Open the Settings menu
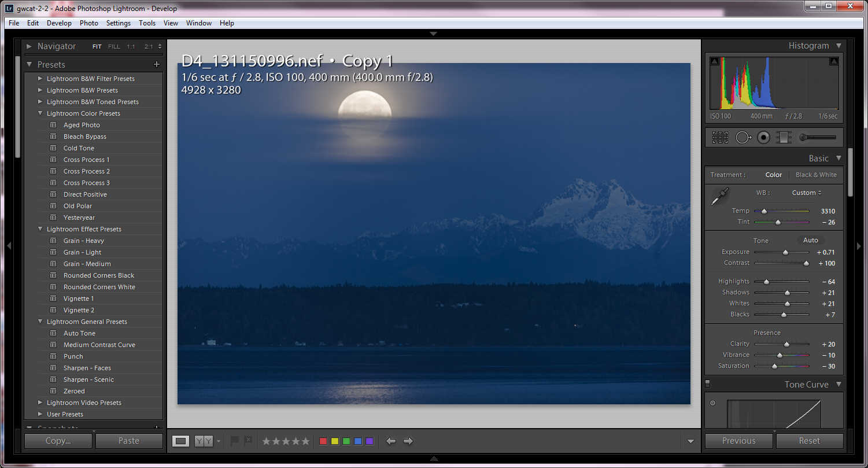 click(119, 23)
